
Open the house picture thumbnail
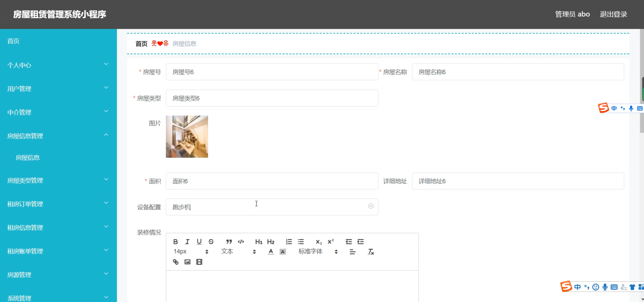pyautogui.click(x=187, y=137)
